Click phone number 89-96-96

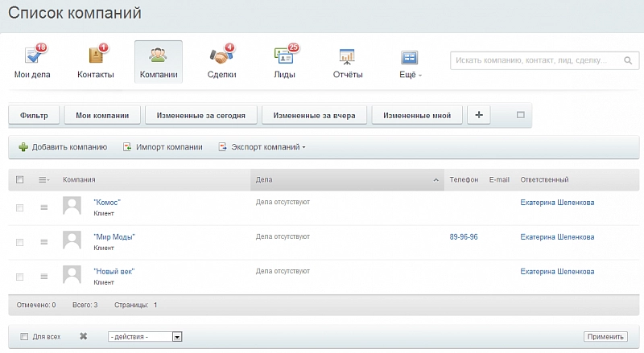(x=464, y=237)
